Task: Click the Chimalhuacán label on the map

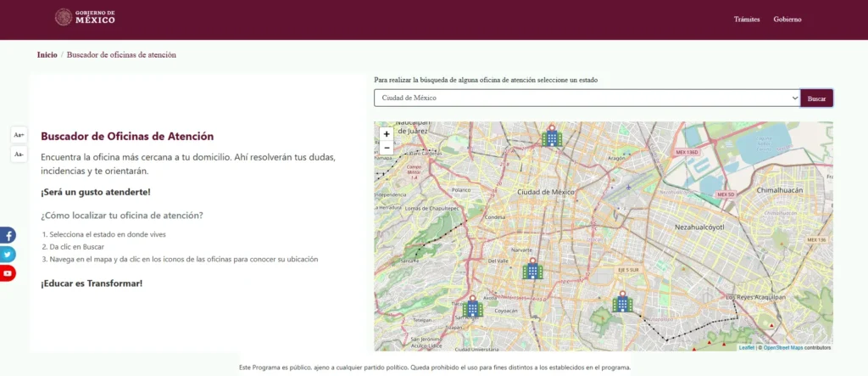Action: [780, 189]
